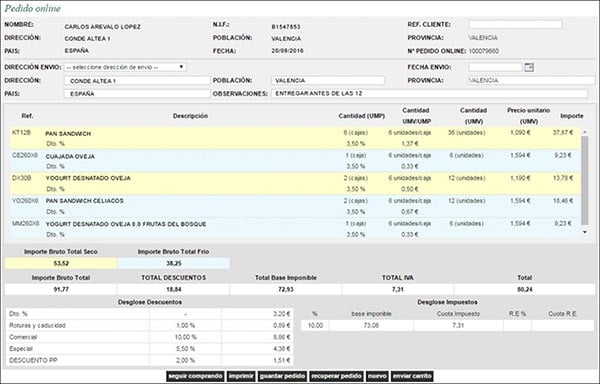Focus the Ref. Cliente input field
The width and height of the screenshot is (600, 384).
pyautogui.click(x=515, y=24)
